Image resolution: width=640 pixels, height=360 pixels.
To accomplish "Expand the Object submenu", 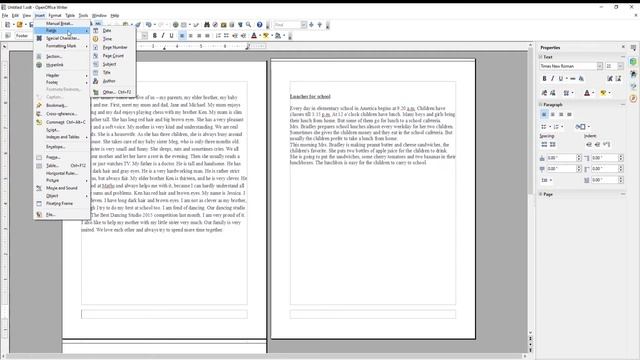I will point(52,196).
